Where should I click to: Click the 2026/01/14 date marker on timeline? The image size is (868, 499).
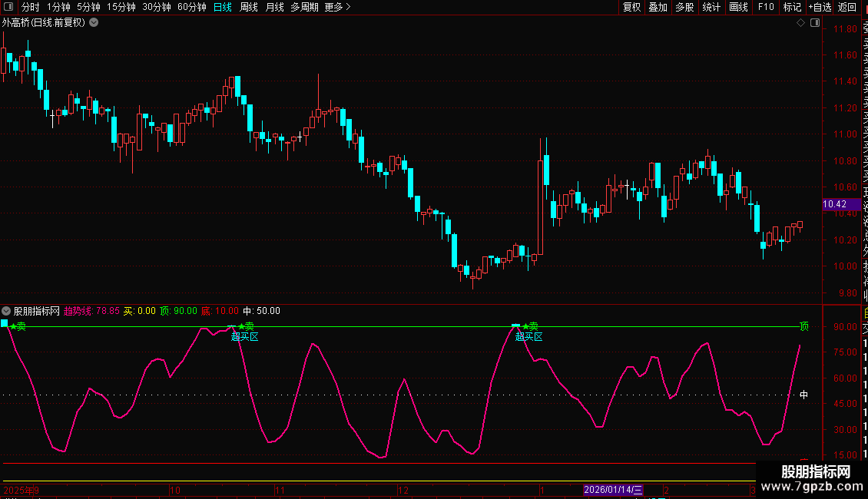(613, 490)
